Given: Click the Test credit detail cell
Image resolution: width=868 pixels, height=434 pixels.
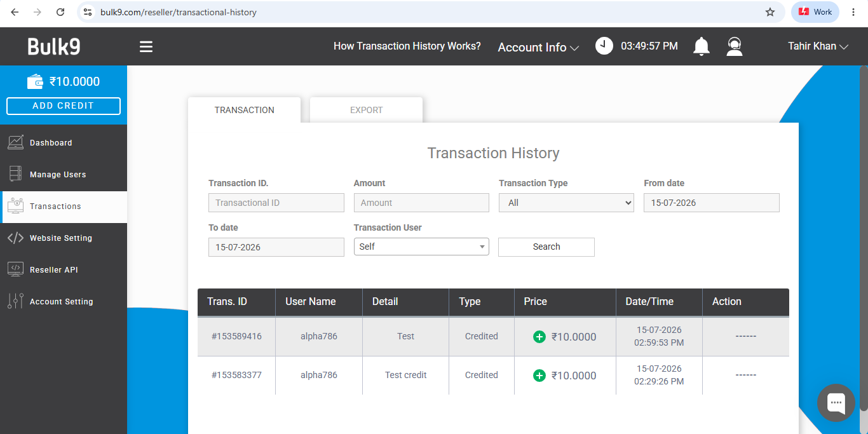Looking at the screenshot, I should click(406, 375).
